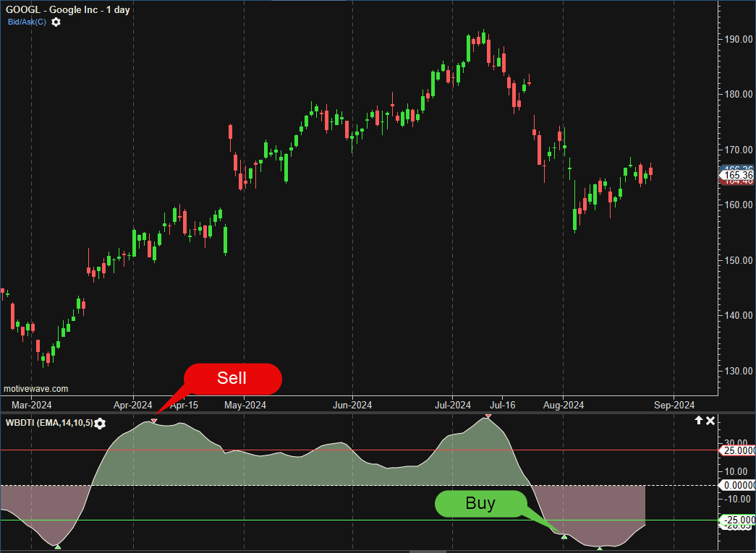
Task: Select the red Sell callout label
Action: pos(232,378)
